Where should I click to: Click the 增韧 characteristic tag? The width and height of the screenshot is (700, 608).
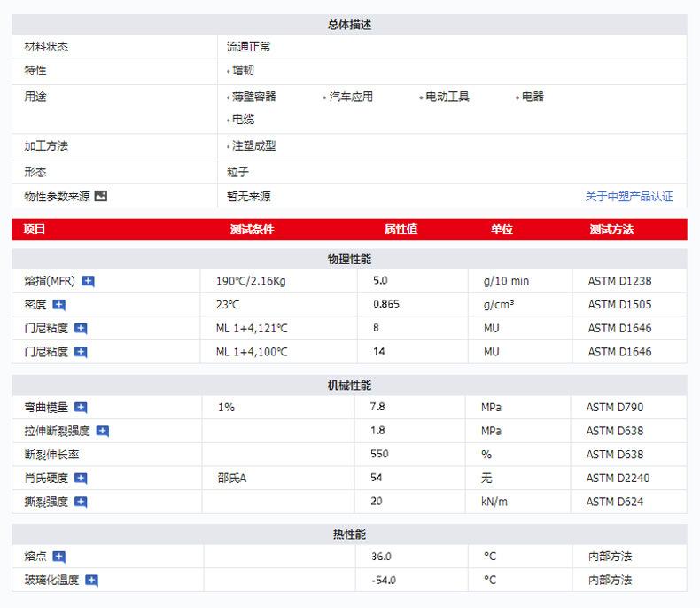[243, 70]
